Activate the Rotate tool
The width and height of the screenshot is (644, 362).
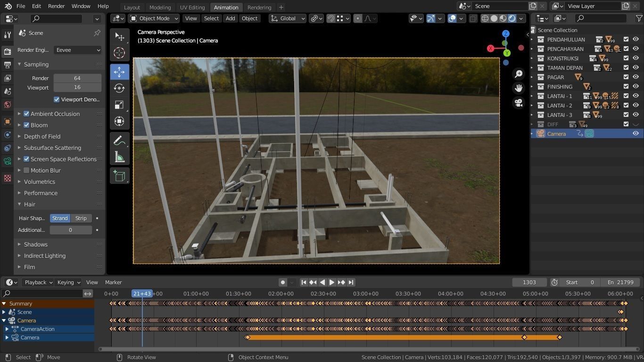[x=119, y=88]
